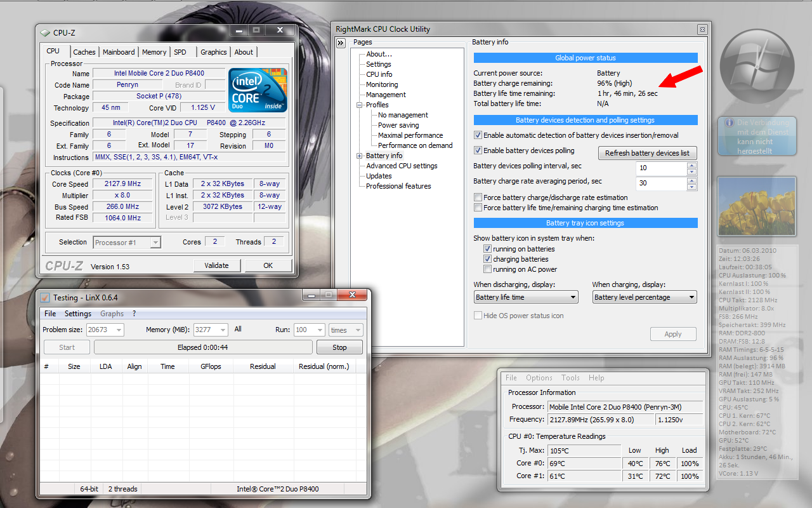Click the LinX Elapsed progress bar

point(203,347)
